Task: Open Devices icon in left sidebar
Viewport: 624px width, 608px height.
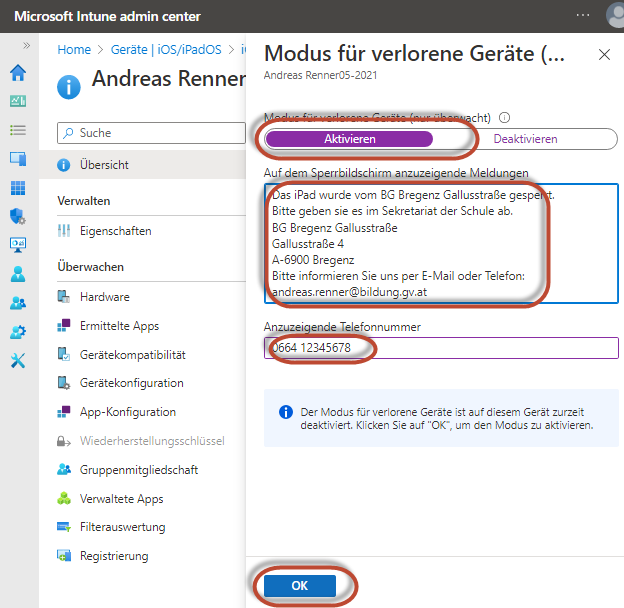Action: [x=18, y=159]
